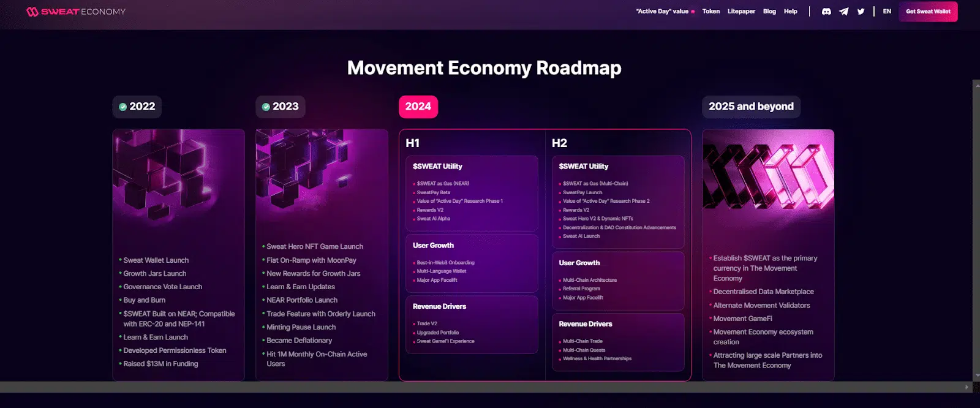Click H2 Revenue Drivers card title
The height and width of the screenshot is (408, 980).
click(x=586, y=324)
